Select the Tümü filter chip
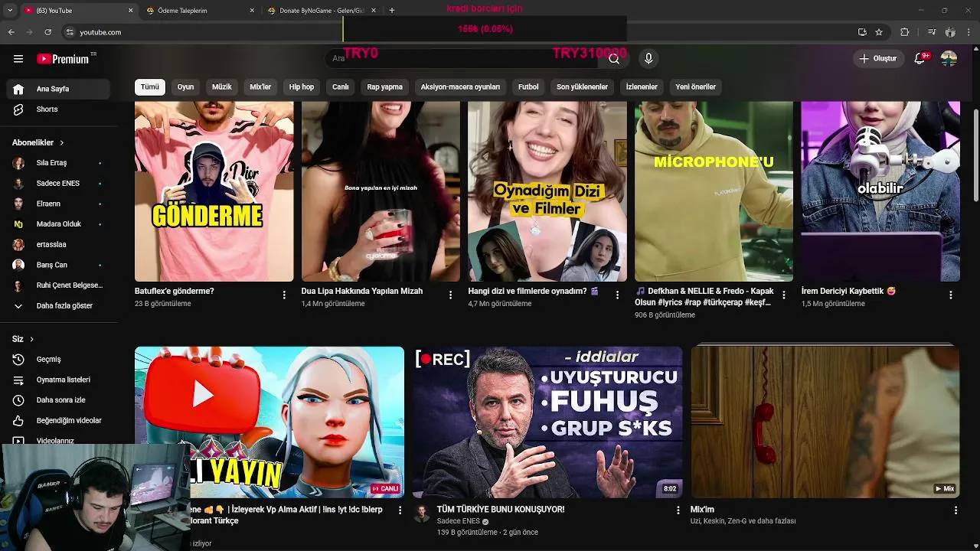This screenshot has width=980, height=551. 150,86
